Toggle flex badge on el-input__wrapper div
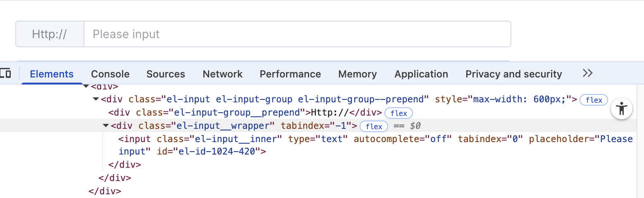The height and width of the screenshot is (198, 644). [374, 126]
